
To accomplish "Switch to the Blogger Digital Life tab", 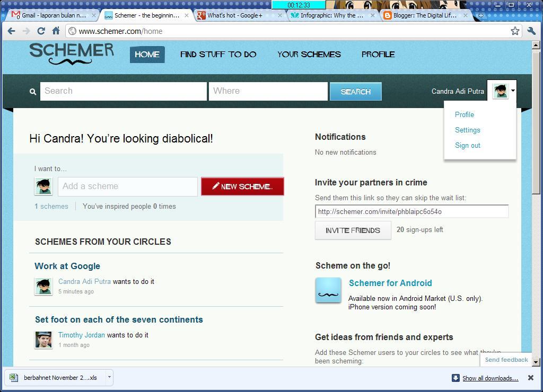I will click(425, 15).
